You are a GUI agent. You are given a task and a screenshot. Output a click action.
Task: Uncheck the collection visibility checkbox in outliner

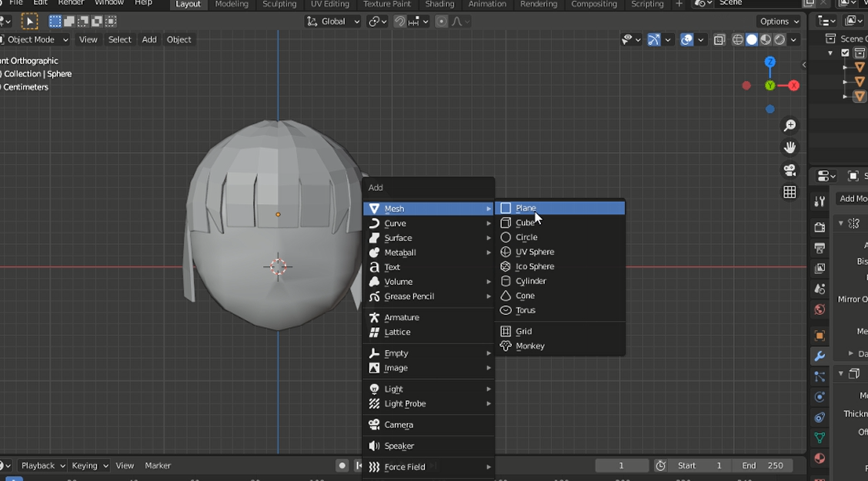click(x=845, y=53)
